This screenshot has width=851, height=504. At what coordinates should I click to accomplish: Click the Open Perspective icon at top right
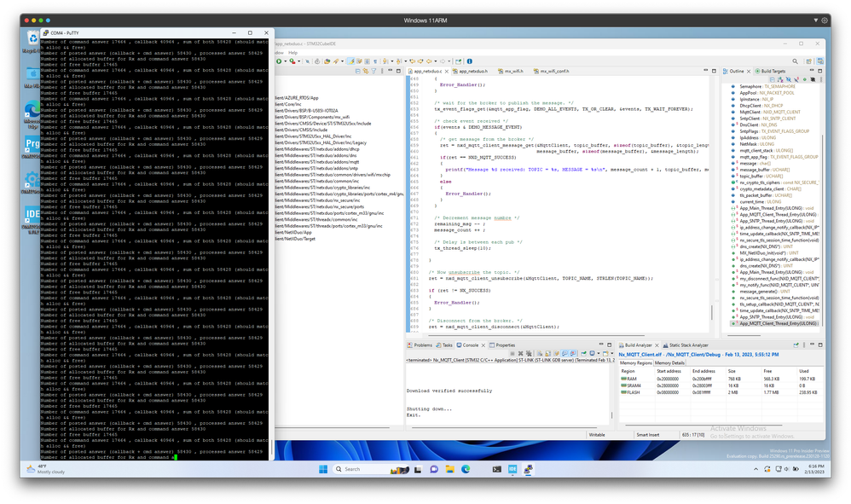[808, 61]
